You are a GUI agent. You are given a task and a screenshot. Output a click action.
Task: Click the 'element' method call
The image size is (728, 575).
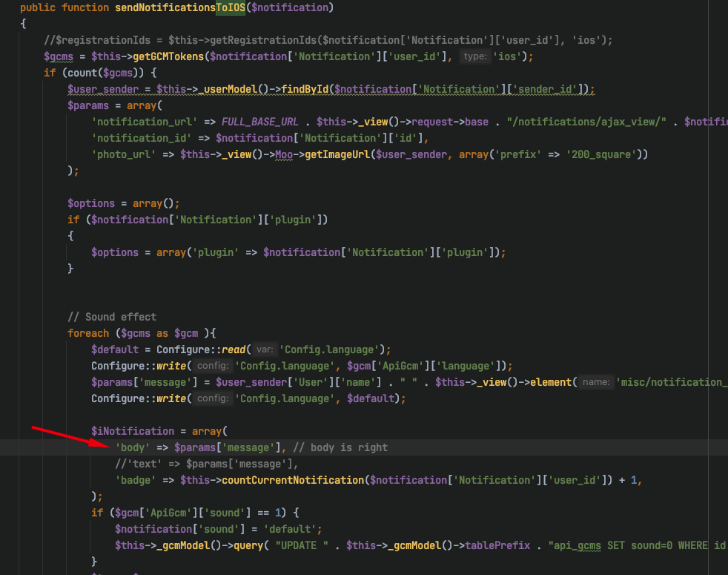(x=551, y=382)
